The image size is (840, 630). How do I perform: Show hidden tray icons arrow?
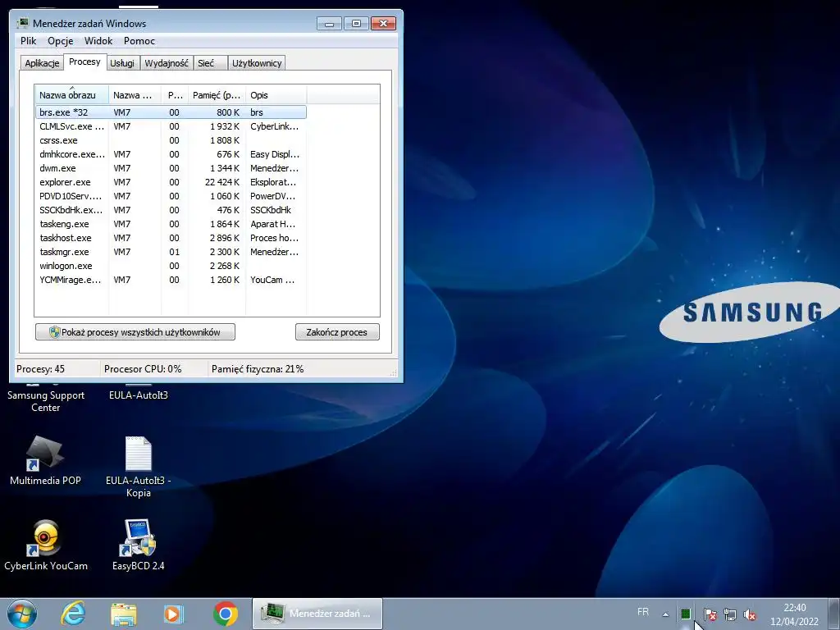coord(666,614)
